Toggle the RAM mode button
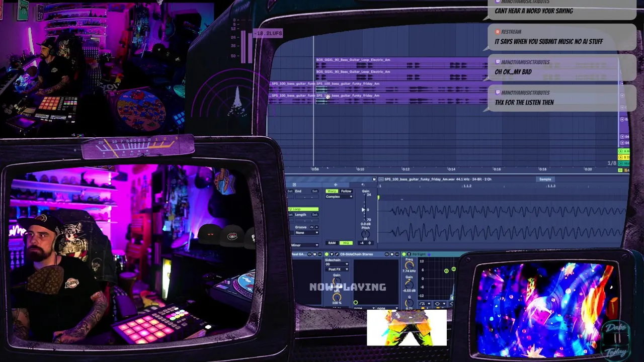 [332, 243]
